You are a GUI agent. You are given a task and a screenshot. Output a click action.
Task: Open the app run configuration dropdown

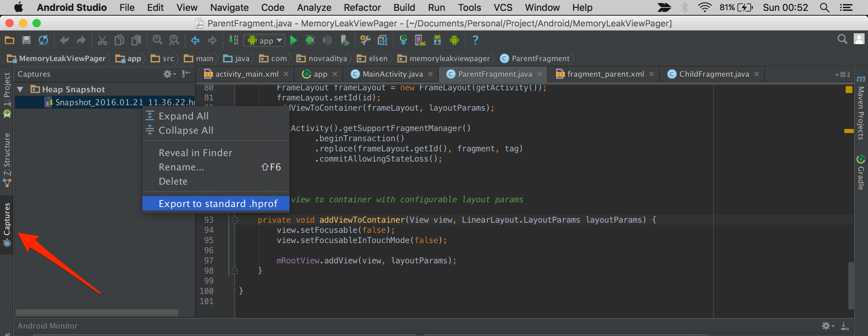(264, 41)
